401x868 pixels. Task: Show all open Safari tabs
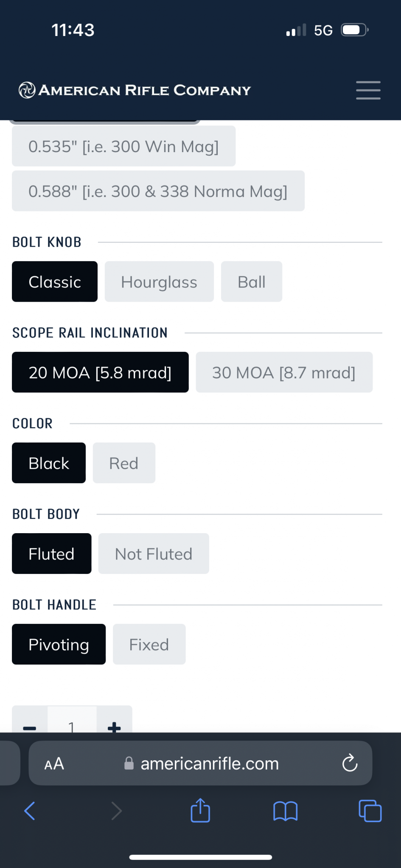click(x=370, y=811)
